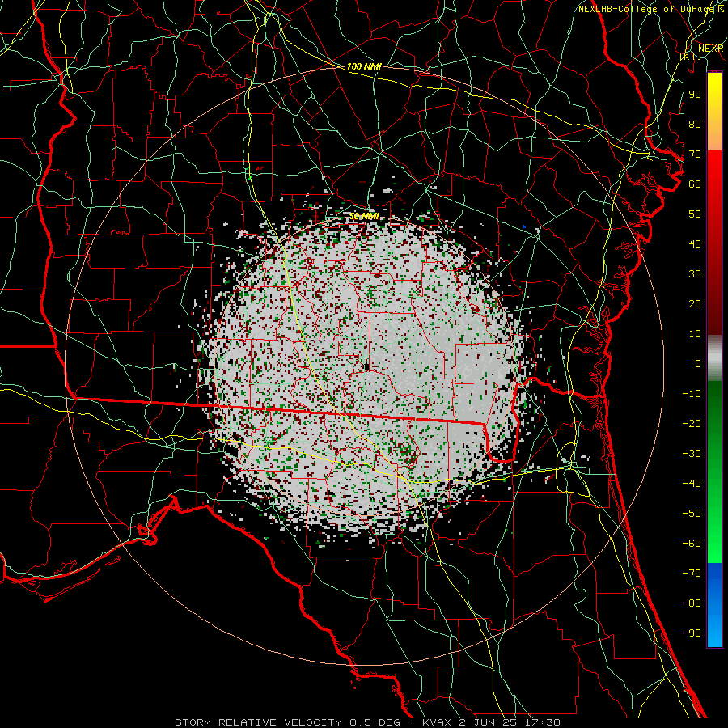Screen dimensions: 728x728
Task: Click the "-60" value on the velocity scale
Action: (692, 544)
